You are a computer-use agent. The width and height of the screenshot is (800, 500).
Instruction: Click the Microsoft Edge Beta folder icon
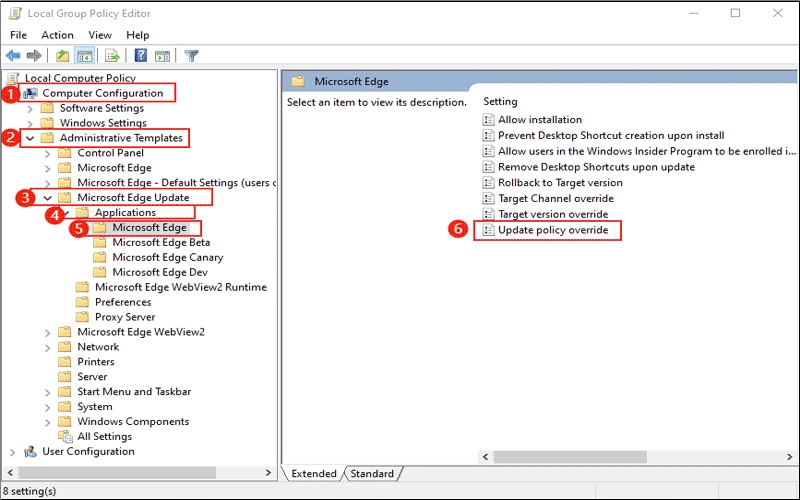(x=99, y=242)
